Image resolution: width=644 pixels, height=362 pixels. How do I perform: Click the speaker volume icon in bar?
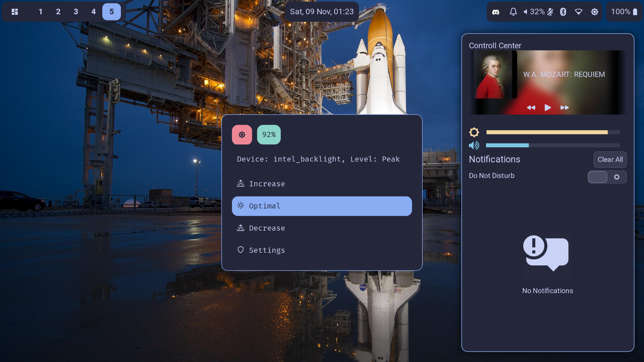click(526, 12)
